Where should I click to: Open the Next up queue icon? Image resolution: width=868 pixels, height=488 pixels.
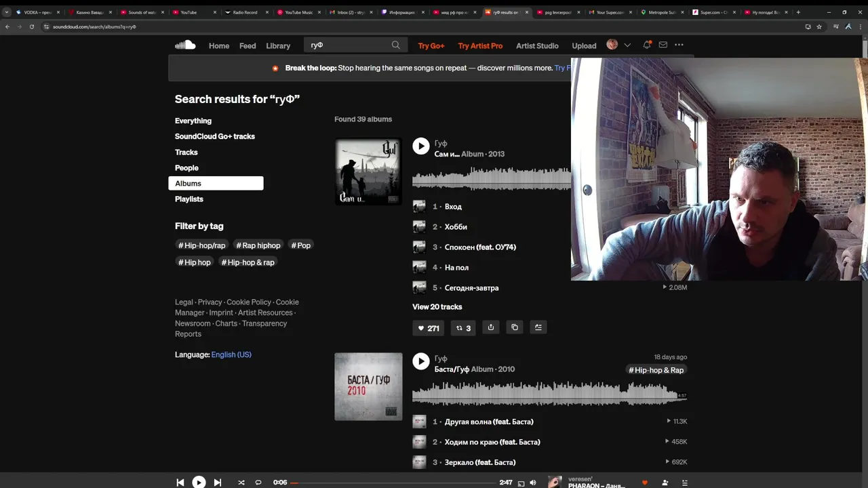(x=685, y=483)
